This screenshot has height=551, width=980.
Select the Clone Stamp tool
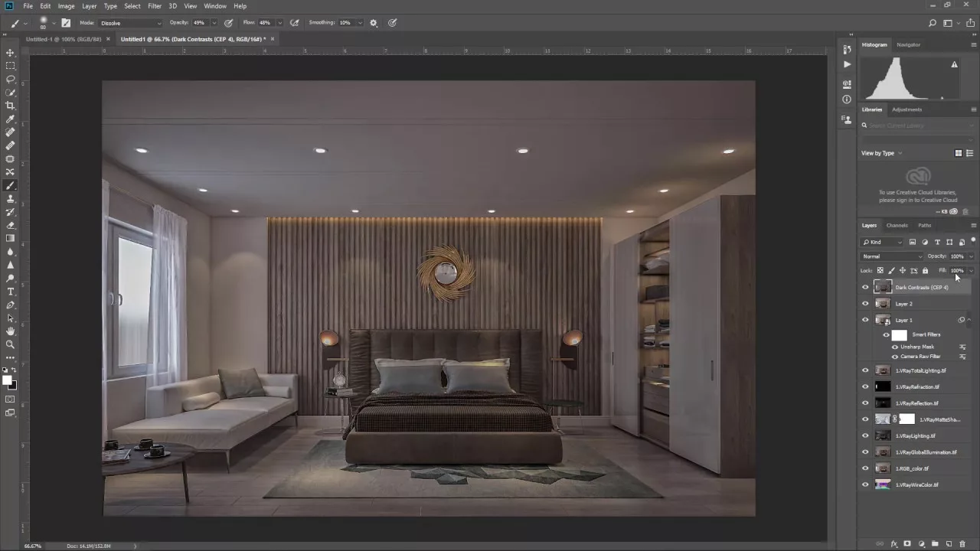[10, 199]
